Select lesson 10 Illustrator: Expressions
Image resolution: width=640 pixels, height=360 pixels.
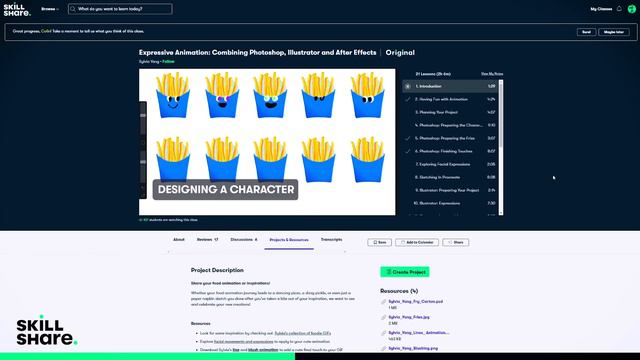pyautogui.click(x=450, y=203)
